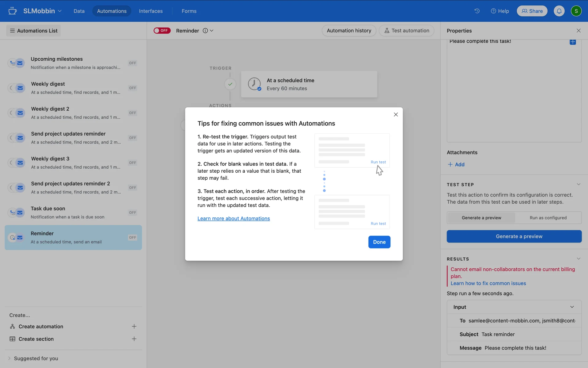This screenshot has height=368, width=588.
Task: Collapse the Input results chevron
Action: click(571, 307)
